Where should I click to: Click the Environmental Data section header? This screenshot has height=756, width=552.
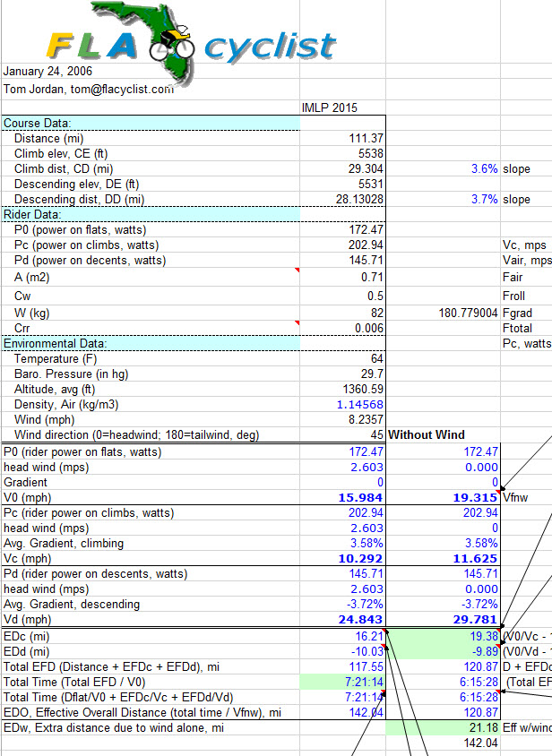tap(55, 343)
